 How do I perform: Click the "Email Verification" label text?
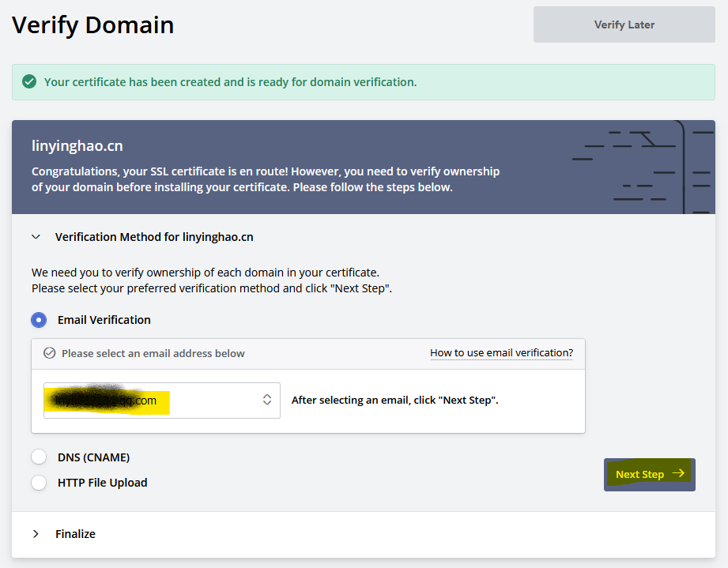104,320
